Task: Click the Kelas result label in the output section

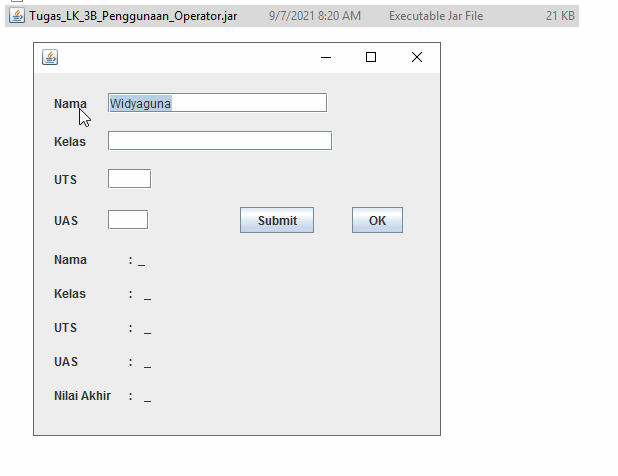Action: click(x=70, y=294)
